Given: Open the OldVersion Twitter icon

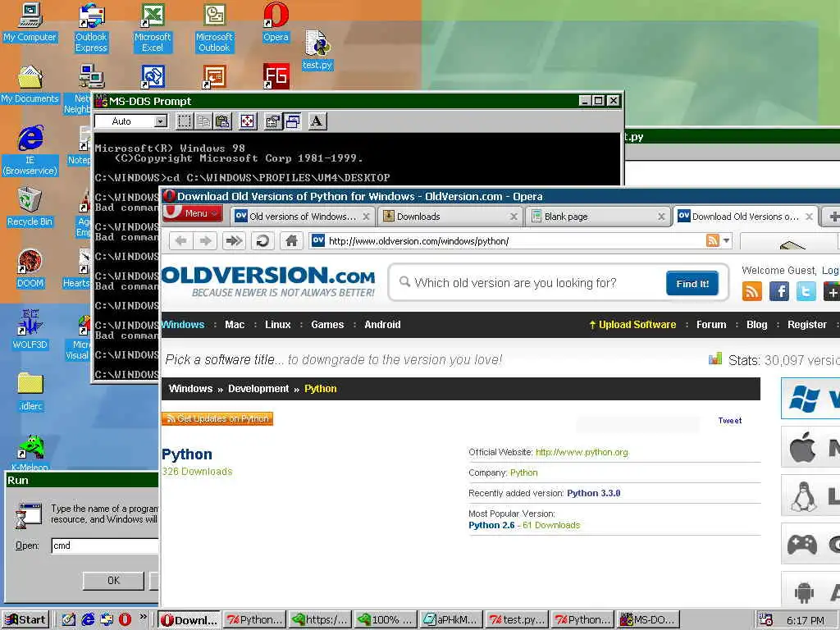Looking at the screenshot, I should click(x=806, y=292).
